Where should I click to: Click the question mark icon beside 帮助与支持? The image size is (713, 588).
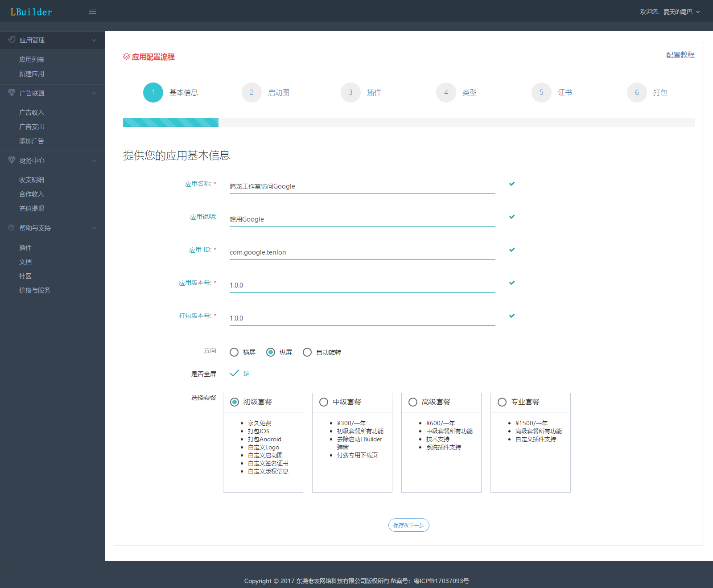12,227
